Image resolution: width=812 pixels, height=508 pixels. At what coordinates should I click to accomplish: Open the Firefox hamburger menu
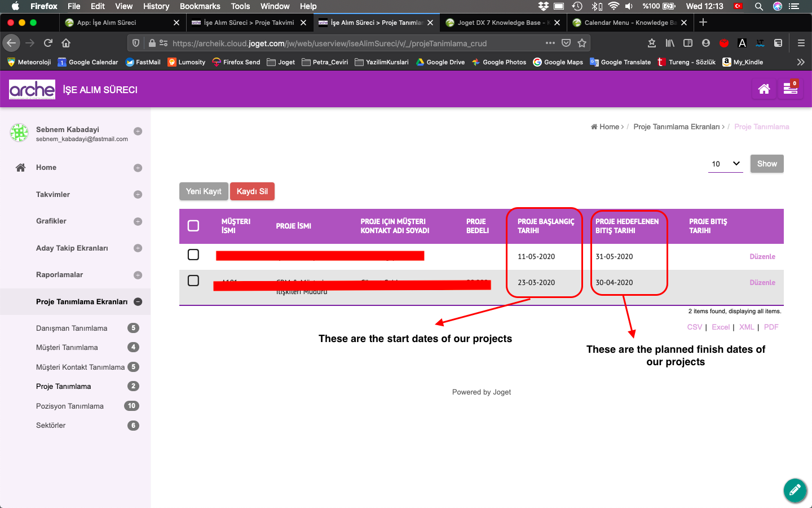pos(801,43)
